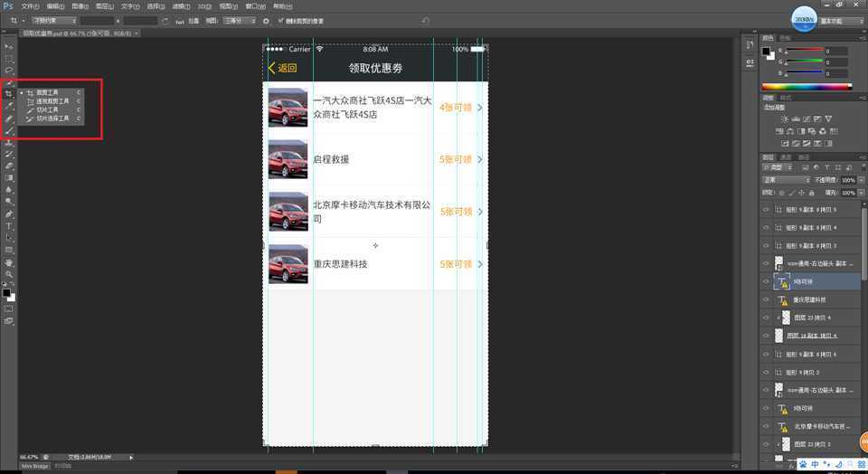Open the 正常 blend mode dropdown
The height and width of the screenshot is (474, 868).
(x=787, y=180)
